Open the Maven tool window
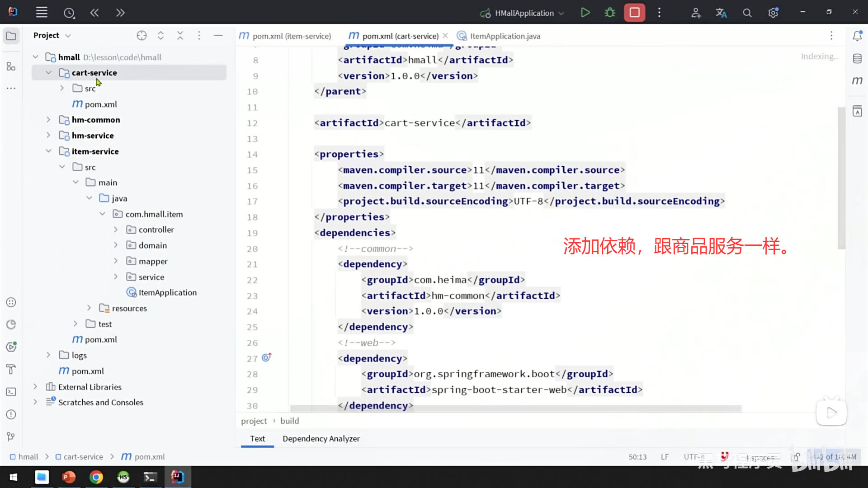Viewport: 868px width, 488px height. pyautogui.click(x=857, y=81)
